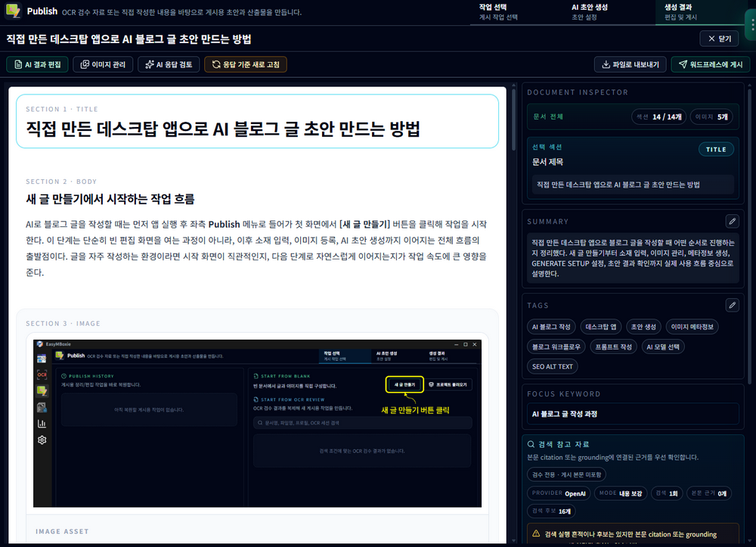Click the vertical dots handle at window edge

752,23
